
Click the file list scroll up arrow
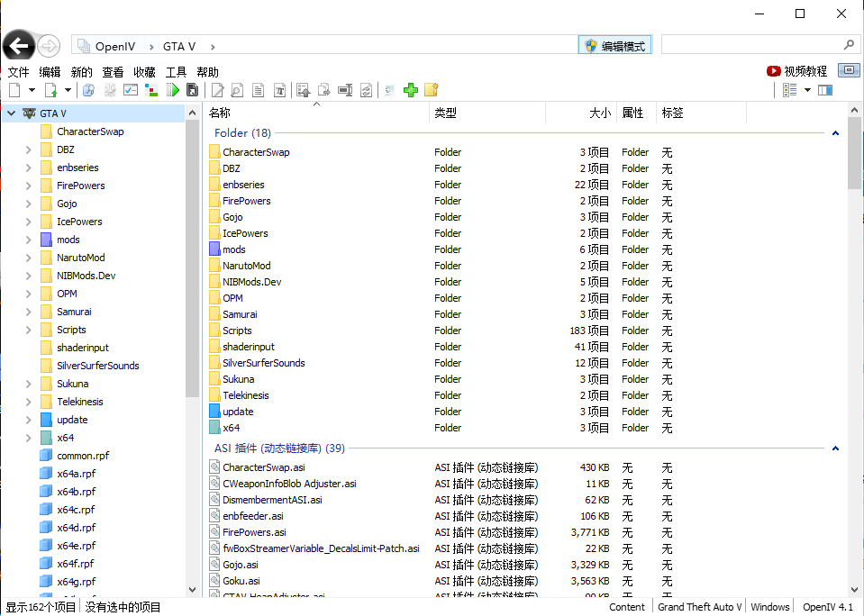(855, 110)
